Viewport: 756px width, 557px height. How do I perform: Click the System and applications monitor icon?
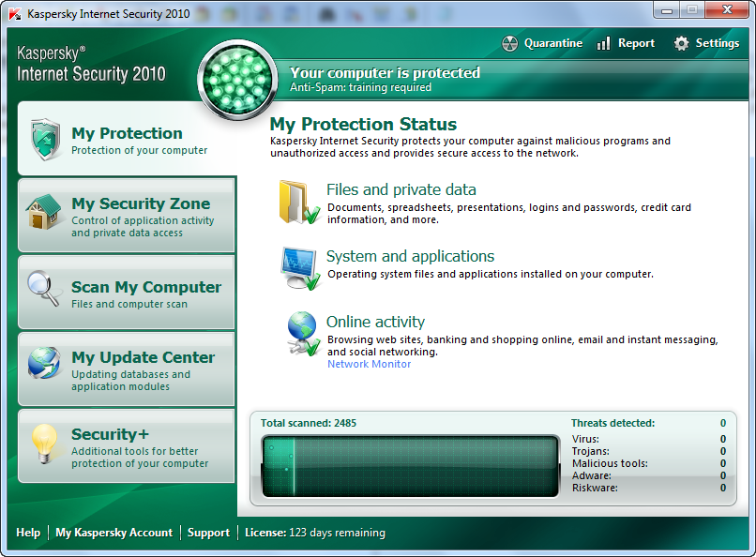pos(299,267)
